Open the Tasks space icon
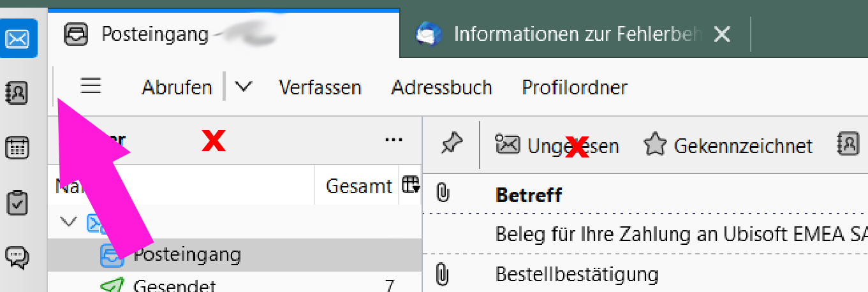 click(18, 203)
